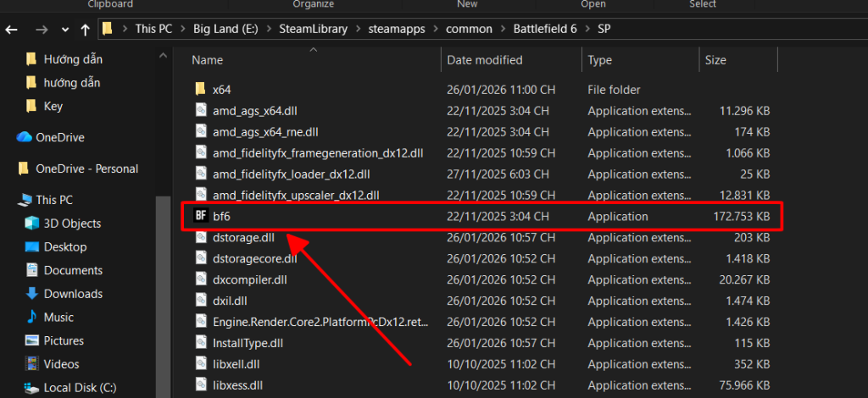Open Desktop in navigation pane
The image size is (868, 398).
(x=65, y=247)
